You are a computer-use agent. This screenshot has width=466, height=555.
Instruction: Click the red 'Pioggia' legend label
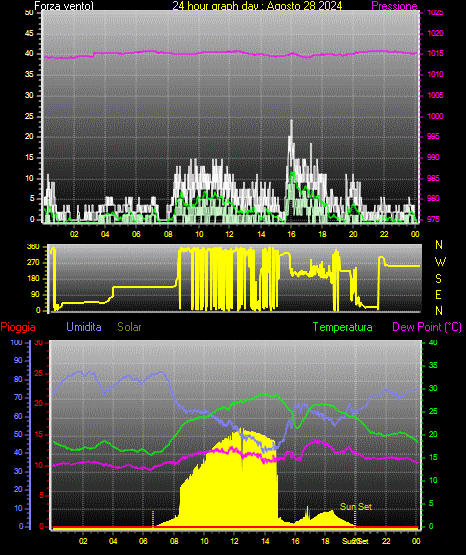coord(18,327)
